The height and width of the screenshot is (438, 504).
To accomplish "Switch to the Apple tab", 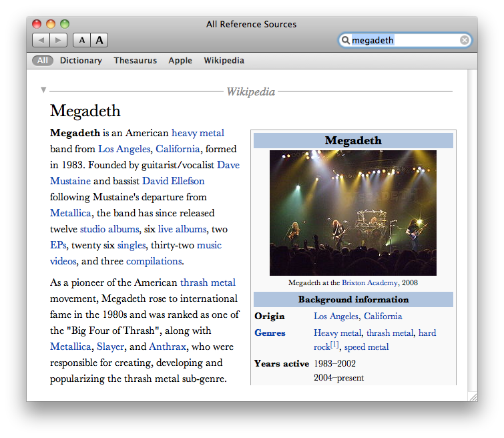I will 180,61.
